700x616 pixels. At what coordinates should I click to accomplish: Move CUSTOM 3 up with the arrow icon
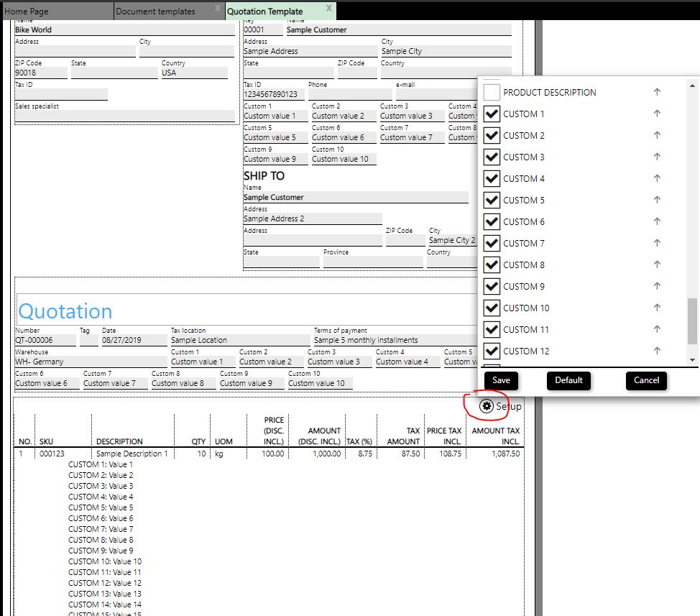[x=657, y=157]
